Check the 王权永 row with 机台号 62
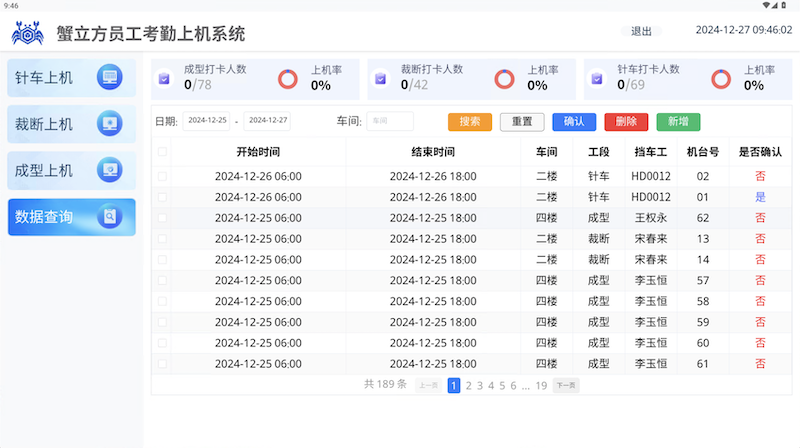Viewport: 800px width, 448px height. (162, 218)
